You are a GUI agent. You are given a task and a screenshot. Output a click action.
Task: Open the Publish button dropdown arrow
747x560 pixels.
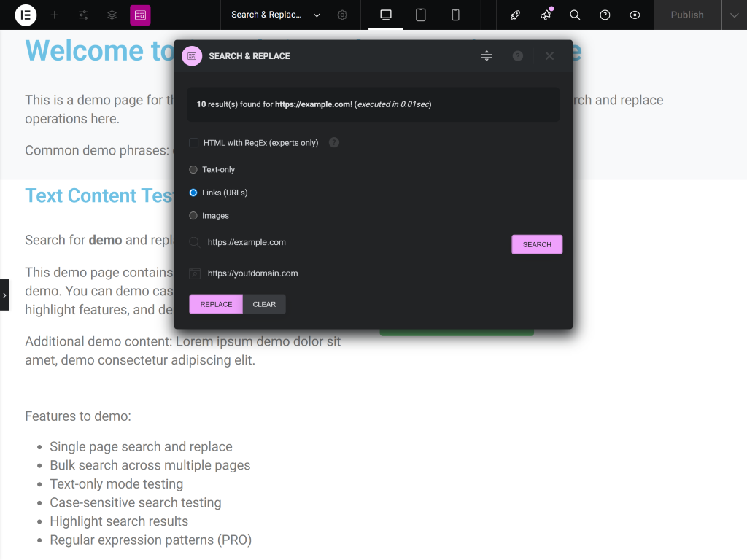click(735, 15)
